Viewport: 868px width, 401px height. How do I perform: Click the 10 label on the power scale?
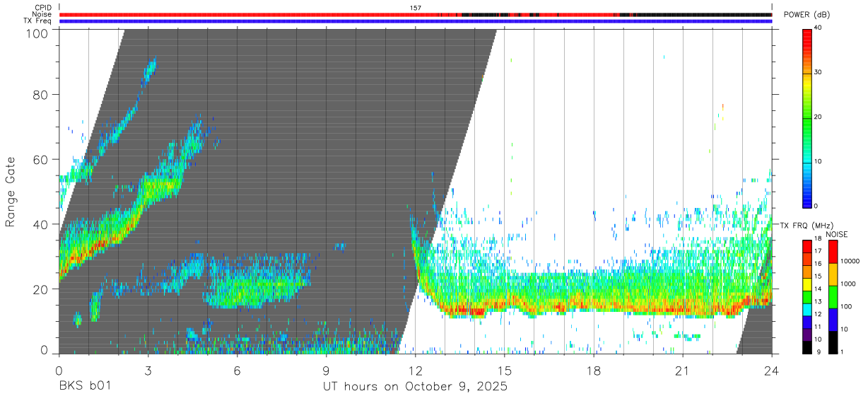(818, 161)
